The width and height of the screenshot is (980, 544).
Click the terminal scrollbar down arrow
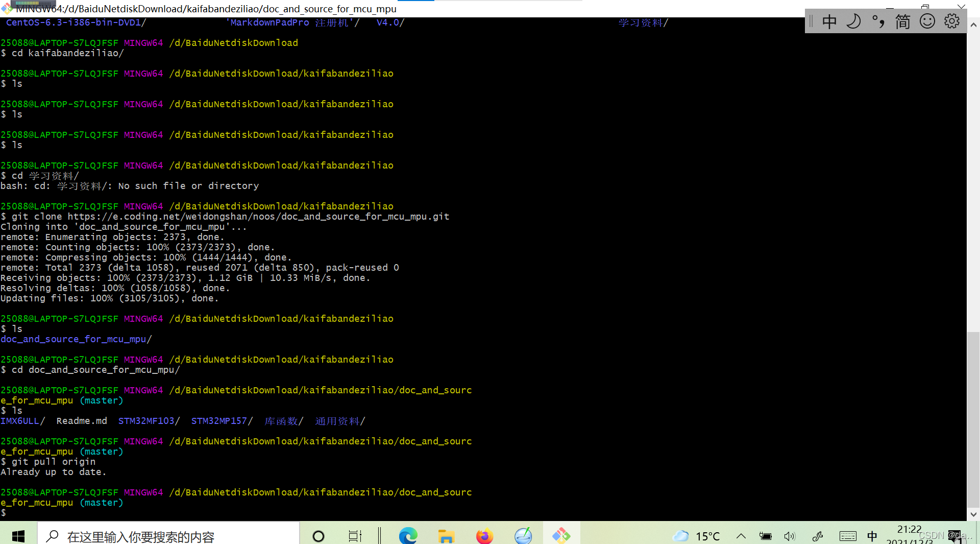pos(973,514)
